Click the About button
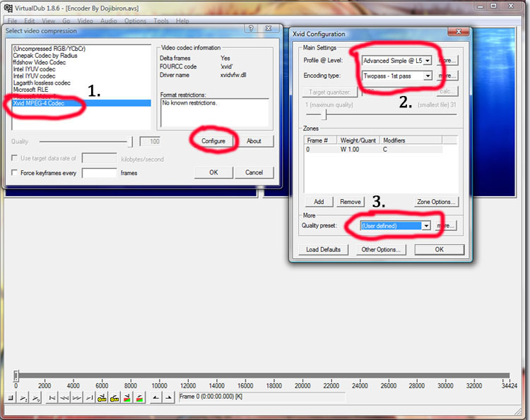This screenshot has height=420, width=530. [x=254, y=141]
